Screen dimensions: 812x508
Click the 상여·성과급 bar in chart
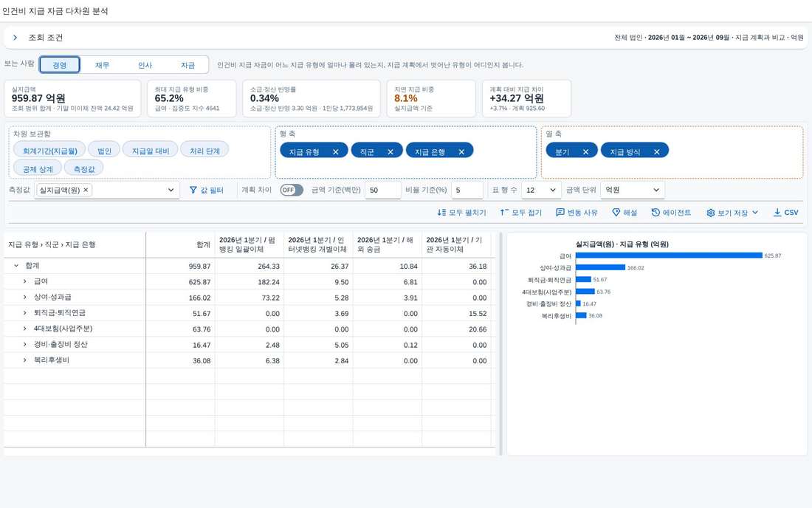coord(600,267)
